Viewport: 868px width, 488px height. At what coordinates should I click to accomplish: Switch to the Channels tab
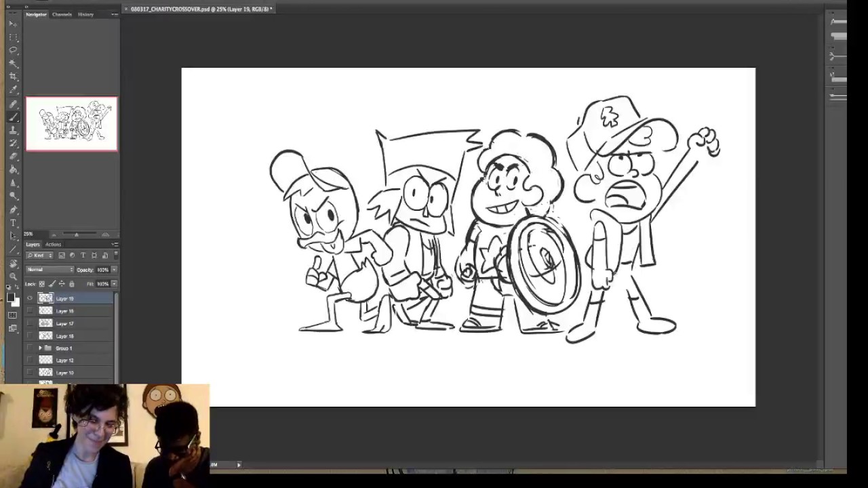[x=62, y=14]
